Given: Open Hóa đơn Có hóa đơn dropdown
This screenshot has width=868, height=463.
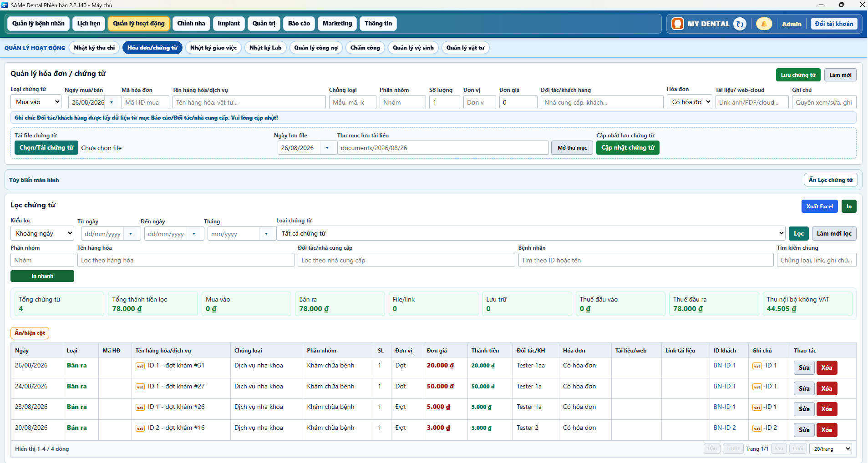Looking at the screenshot, I should tap(690, 102).
